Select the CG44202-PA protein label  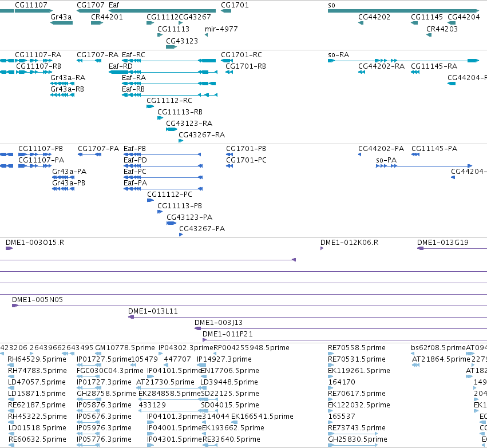click(x=381, y=149)
